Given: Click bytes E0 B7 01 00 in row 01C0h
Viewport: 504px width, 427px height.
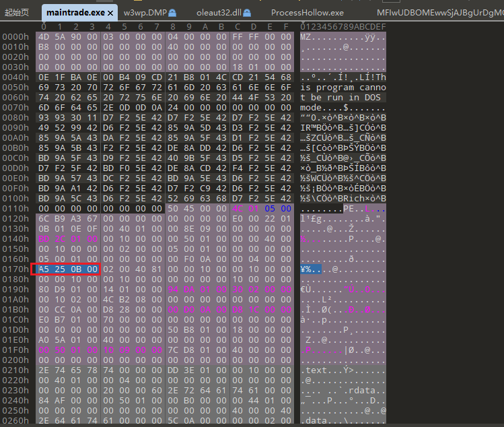Looking at the screenshot, I should coord(68,319).
